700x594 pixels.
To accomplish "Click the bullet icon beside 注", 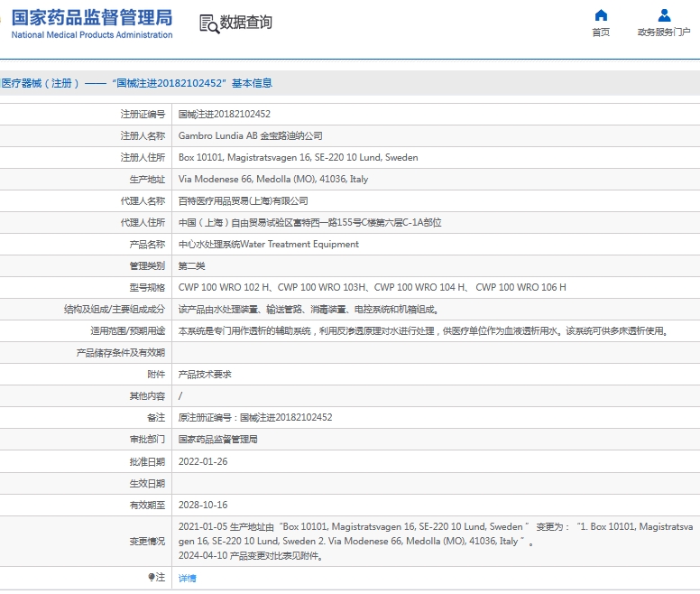I will [x=152, y=577].
